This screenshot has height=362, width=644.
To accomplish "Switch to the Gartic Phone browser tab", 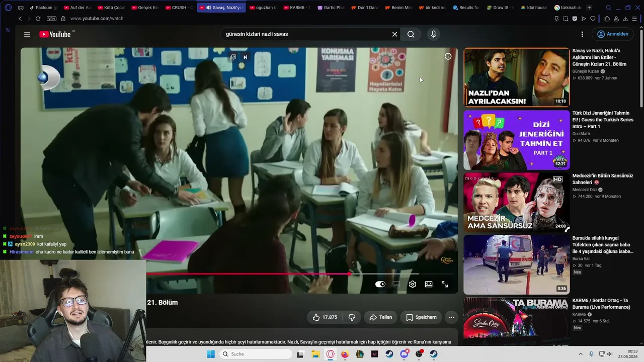I will pos(331,8).
